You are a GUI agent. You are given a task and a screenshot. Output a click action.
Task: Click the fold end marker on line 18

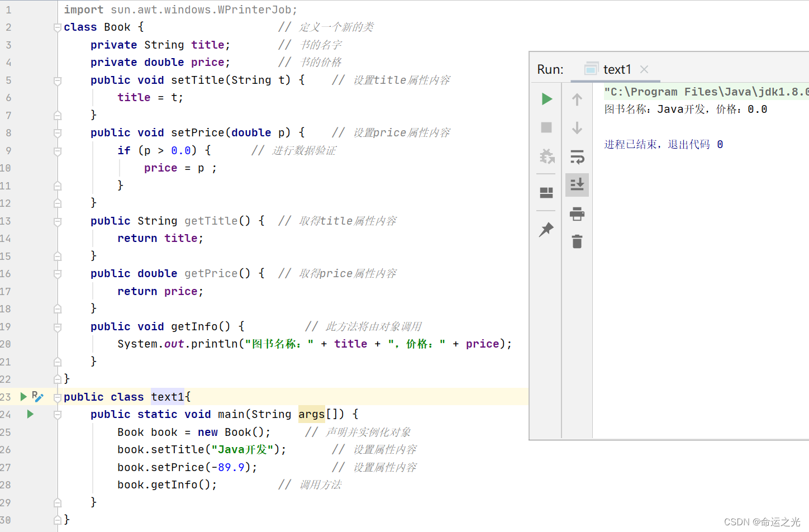click(x=58, y=308)
